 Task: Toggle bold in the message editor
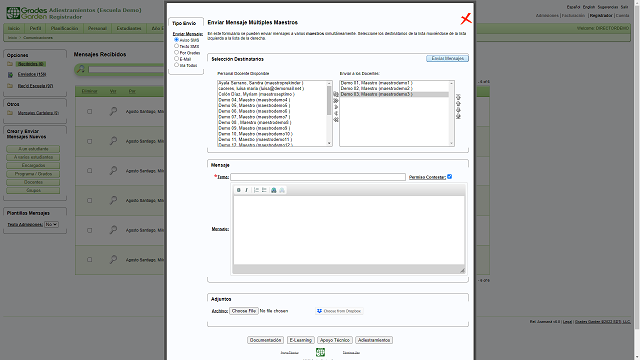point(239,190)
